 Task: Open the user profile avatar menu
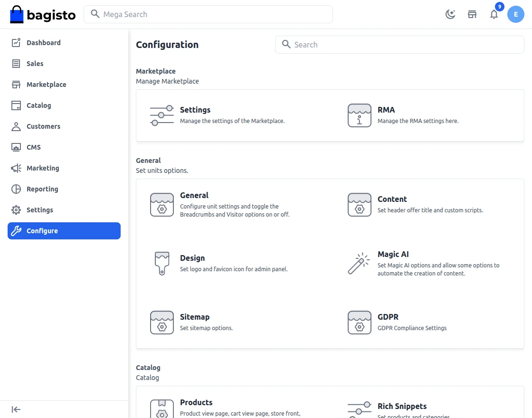(x=515, y=14)
